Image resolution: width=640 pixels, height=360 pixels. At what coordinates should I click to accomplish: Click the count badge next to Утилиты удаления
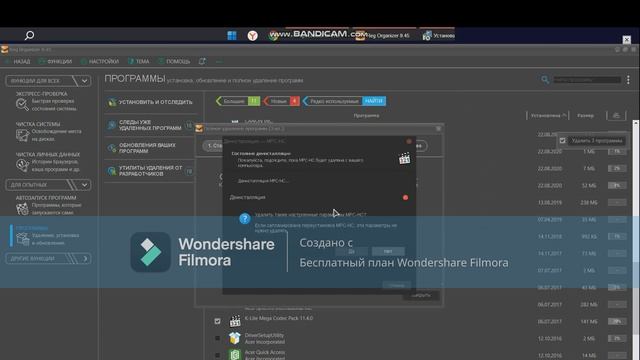tap(189, 171)
